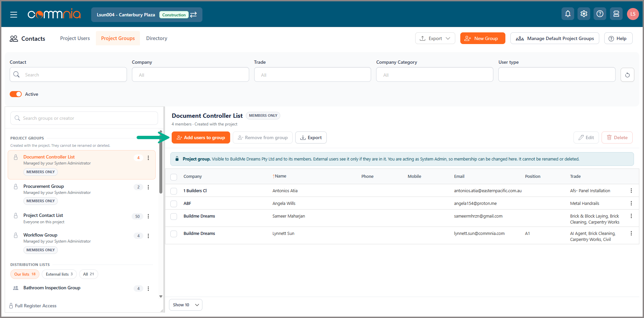Tick the checkbox for ABF row
Image resolution: width=644 pixels, height=318 pixels.
(x=174, y=204)
